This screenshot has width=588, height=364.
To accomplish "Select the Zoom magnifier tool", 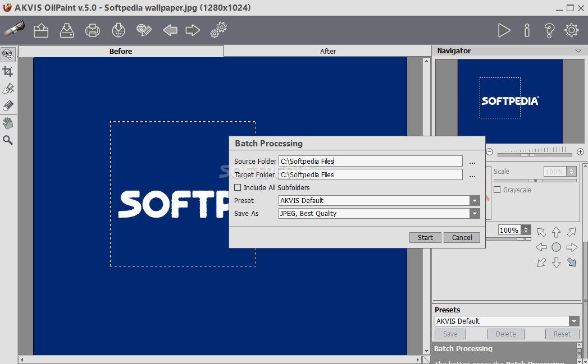I will point(8,140).
